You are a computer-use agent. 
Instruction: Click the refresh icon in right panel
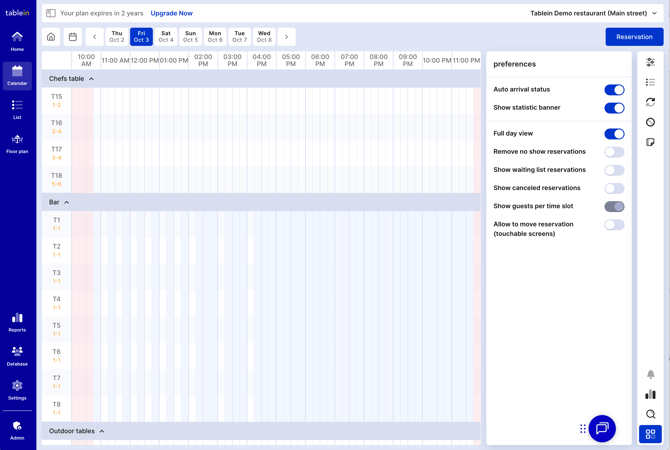tap(650, 102)
